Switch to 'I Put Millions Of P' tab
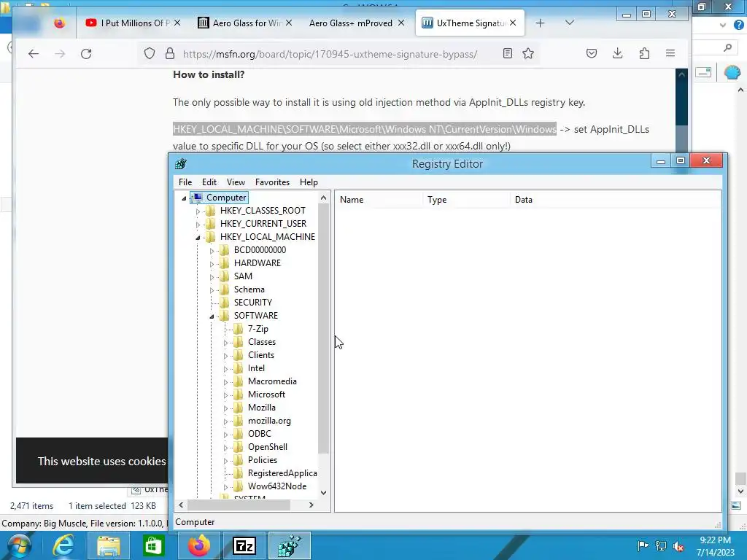This screenshot has width=747, height=560. (x=127, y=23)
